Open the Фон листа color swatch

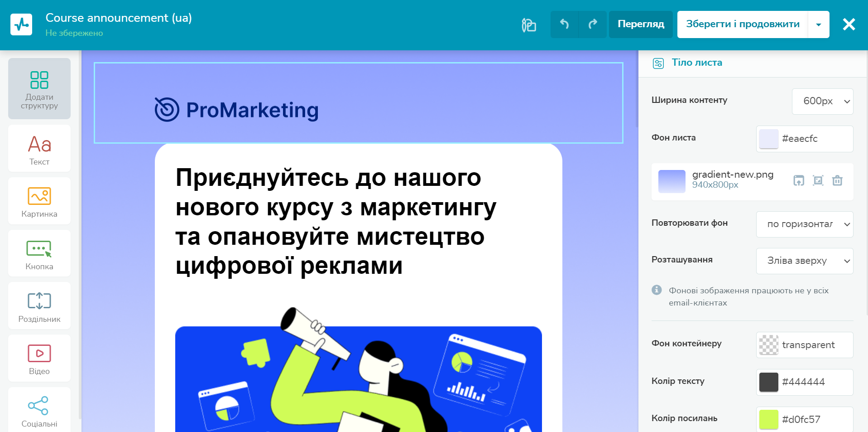pyautogui.click(x=769, y=139)
